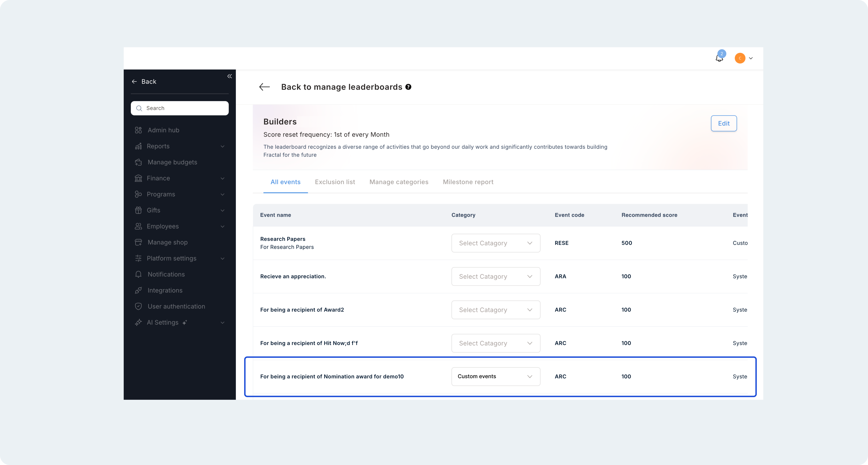Image resolution: width=868 pixels, height=465 pixels.
Task: Open Manage shop storefront icon
Action: tap(138, 242)
